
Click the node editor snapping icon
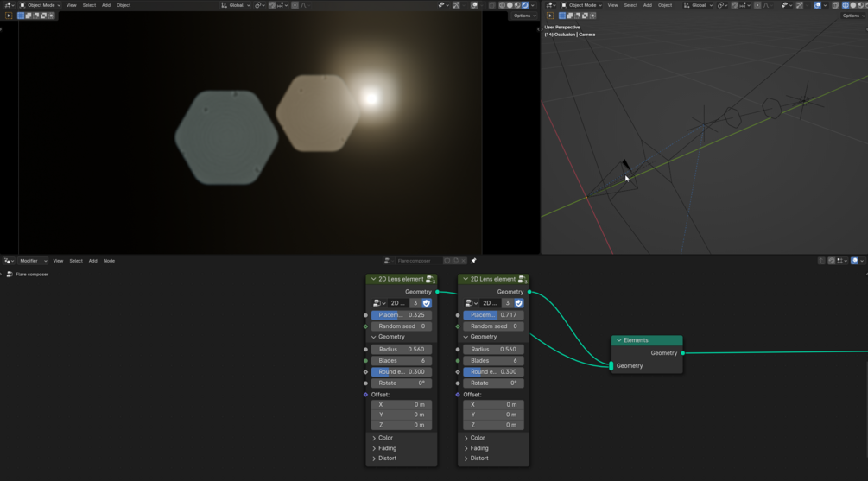(832, 261)
